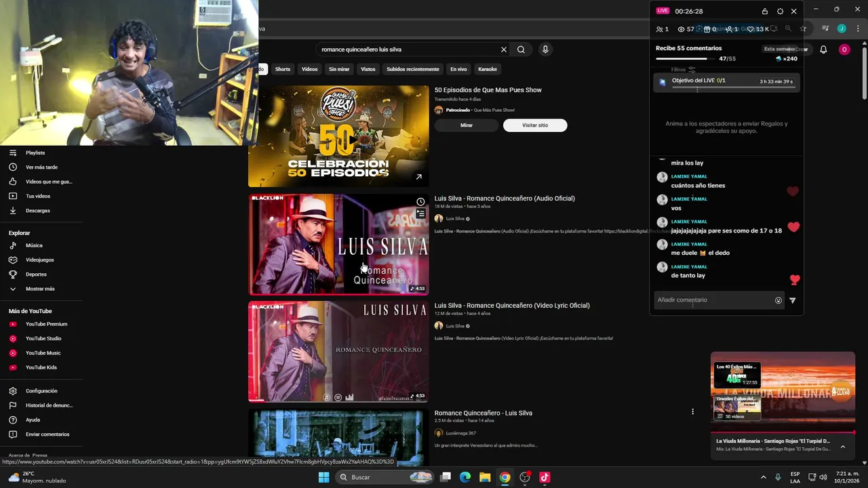The image size is (868, 488).
Task: Open Configuración in sidebar
Action: pos(41,391)
